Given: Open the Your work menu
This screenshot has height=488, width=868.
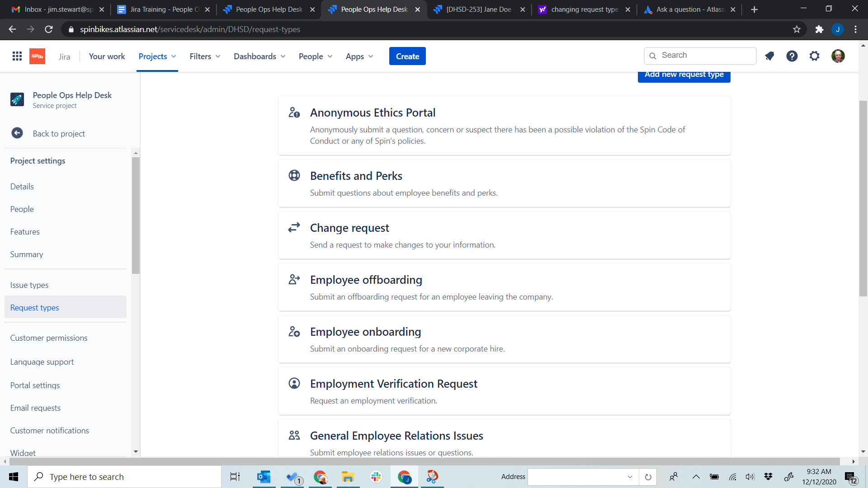Looking at the screenshot, I should point(107,56).
